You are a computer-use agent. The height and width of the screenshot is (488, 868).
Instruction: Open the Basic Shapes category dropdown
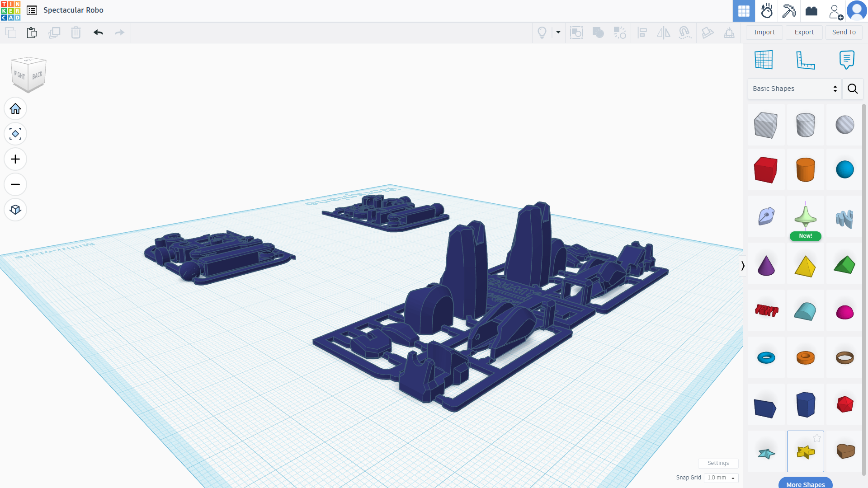[x=794, y=89]
